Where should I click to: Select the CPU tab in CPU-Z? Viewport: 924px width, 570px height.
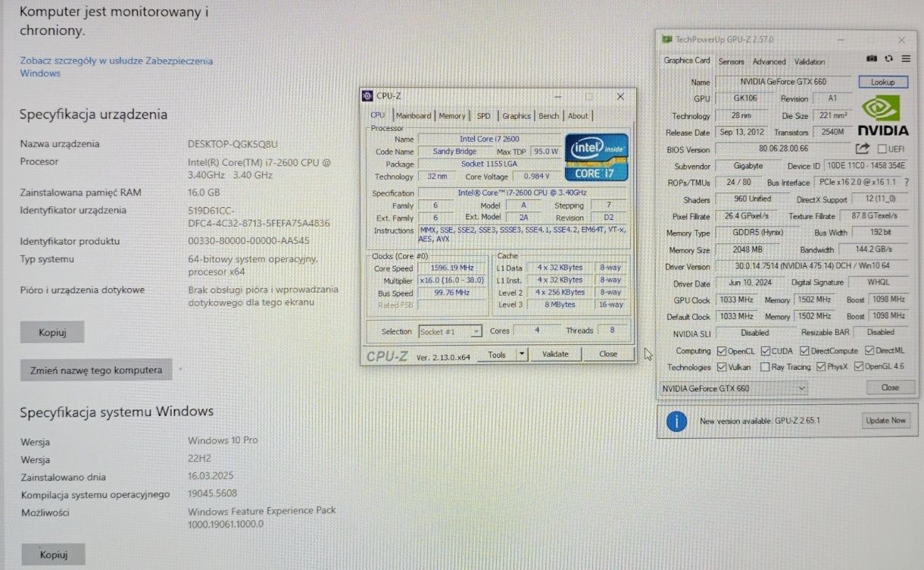tap(378, 115)
